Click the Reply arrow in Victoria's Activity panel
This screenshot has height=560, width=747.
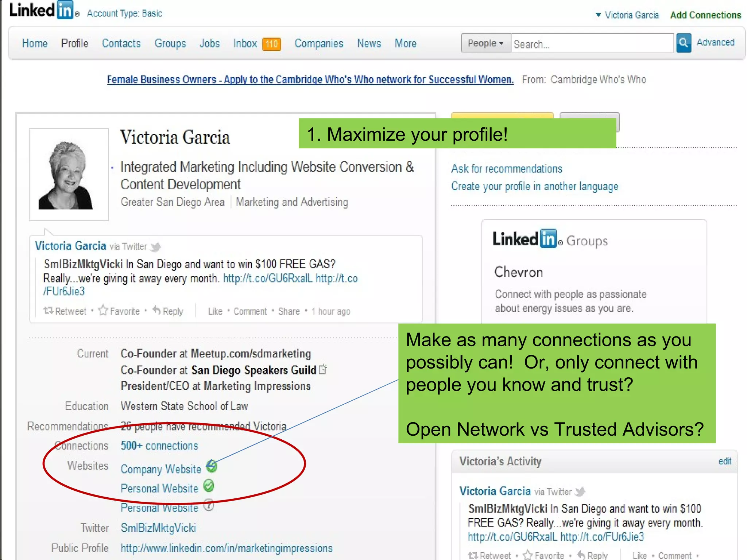pos(581,555)
